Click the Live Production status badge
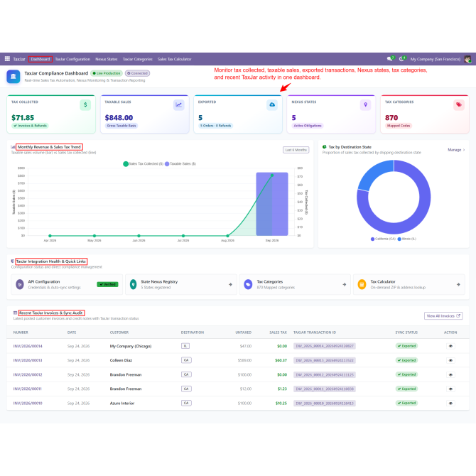476x476 pixels. (107, 73)
